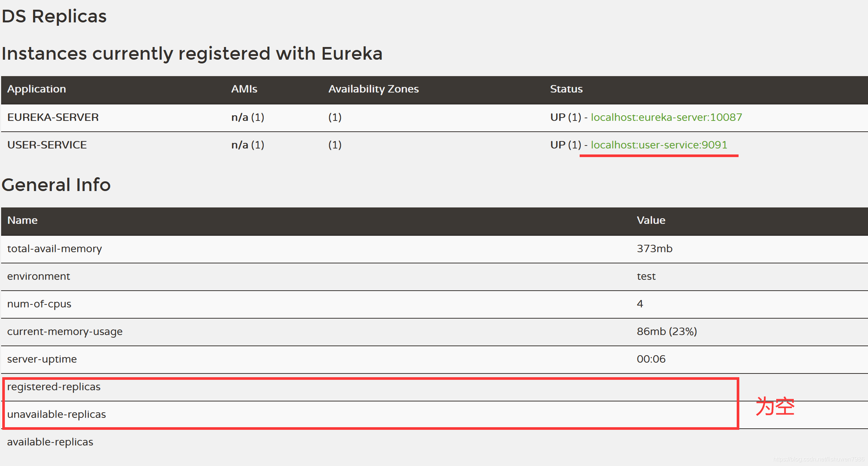The image size is (868, 466).
Task: Click the AMIs column header
Action: [244, 89]
